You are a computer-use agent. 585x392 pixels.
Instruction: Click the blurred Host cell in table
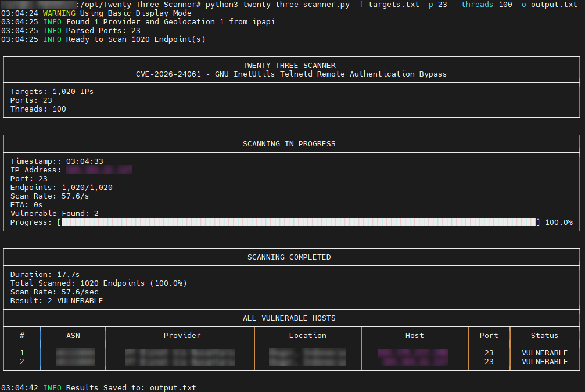(414, 357)
